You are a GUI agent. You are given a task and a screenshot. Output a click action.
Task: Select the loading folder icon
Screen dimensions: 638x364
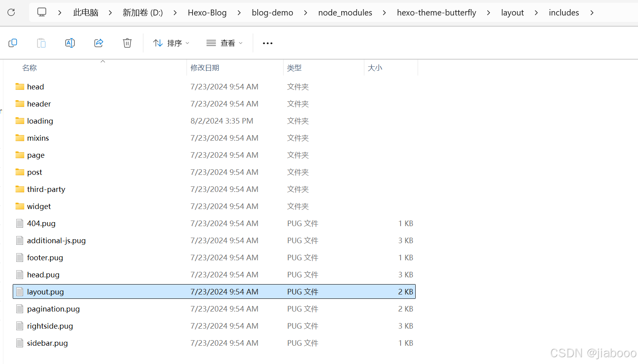(x=20, y=121)
